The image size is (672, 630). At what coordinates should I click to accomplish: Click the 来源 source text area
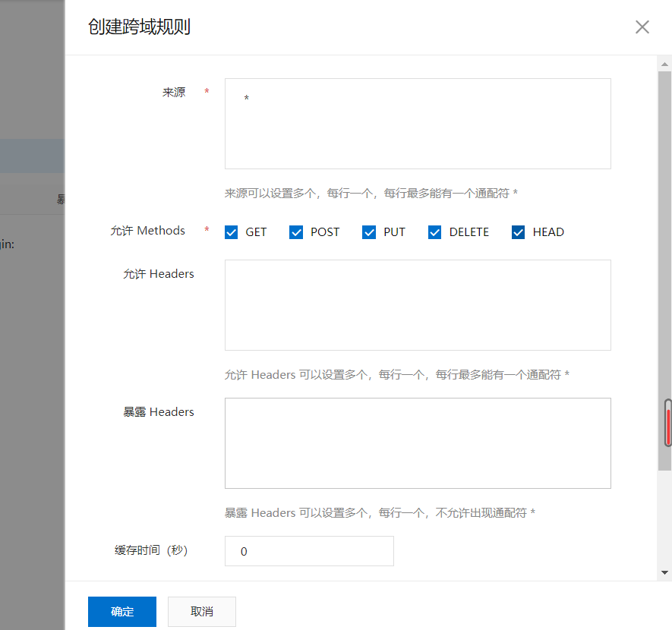coord(418,124)
